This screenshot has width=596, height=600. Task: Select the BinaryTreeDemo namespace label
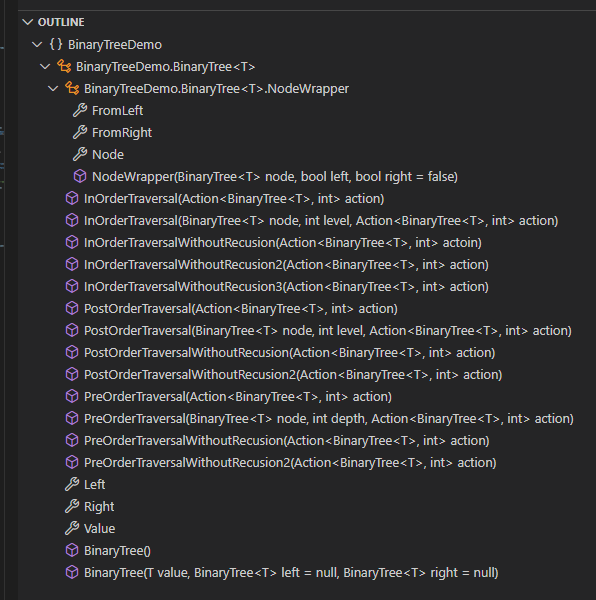[x=115, y=45]
